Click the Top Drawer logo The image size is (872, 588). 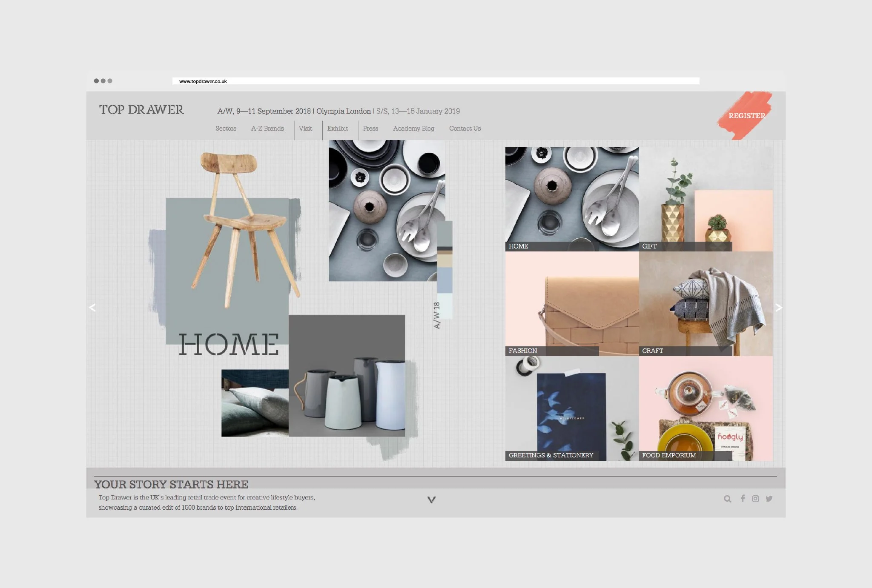[141, 110]
